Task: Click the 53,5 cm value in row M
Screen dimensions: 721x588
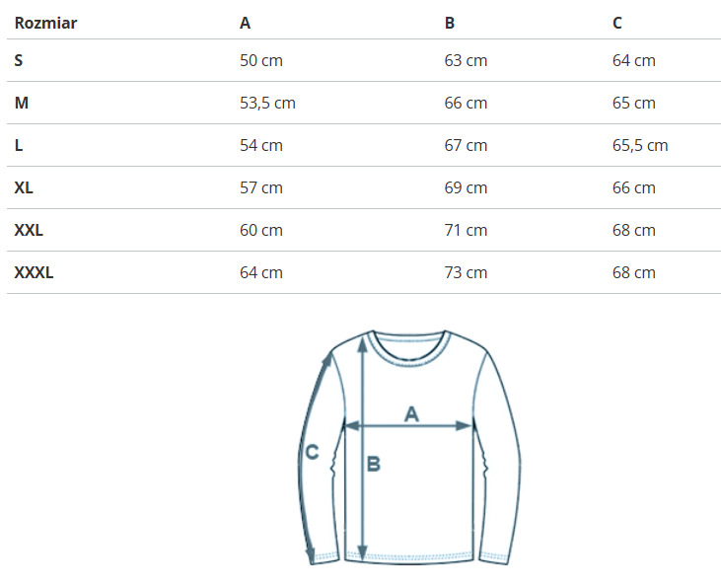Action: click(267, 103)
